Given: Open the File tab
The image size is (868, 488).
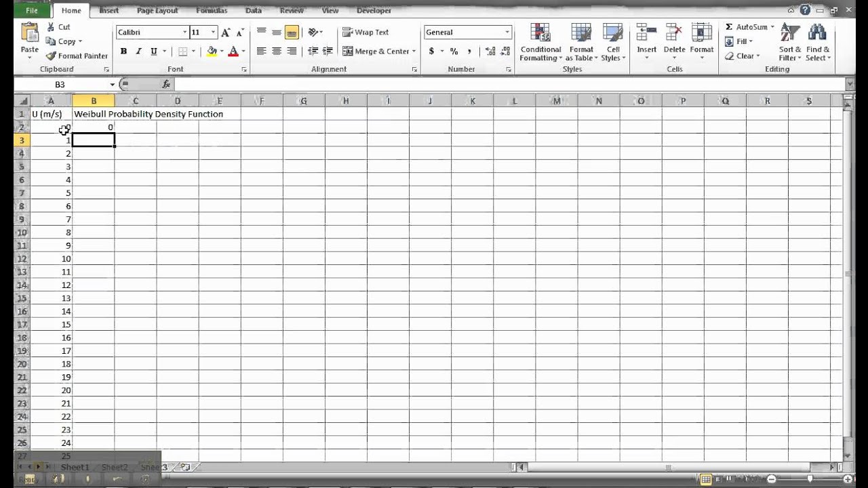Looking at the screenshot, I should point(32,11).
